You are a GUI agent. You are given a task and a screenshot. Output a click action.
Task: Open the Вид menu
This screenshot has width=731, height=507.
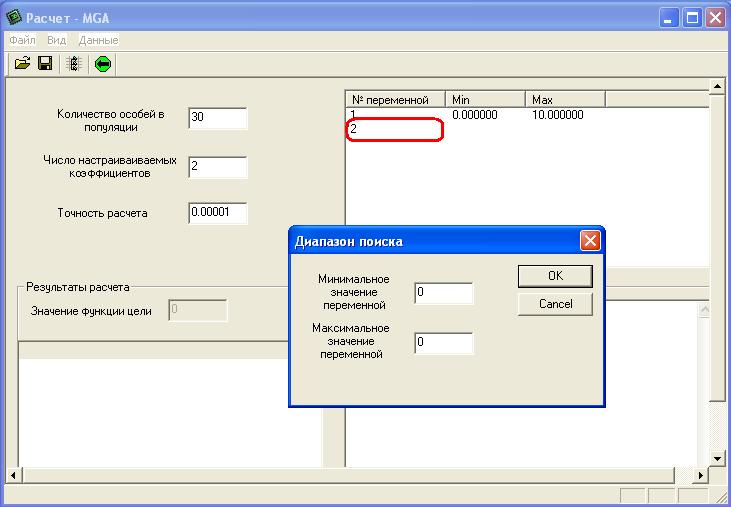[x=57, y=40]
